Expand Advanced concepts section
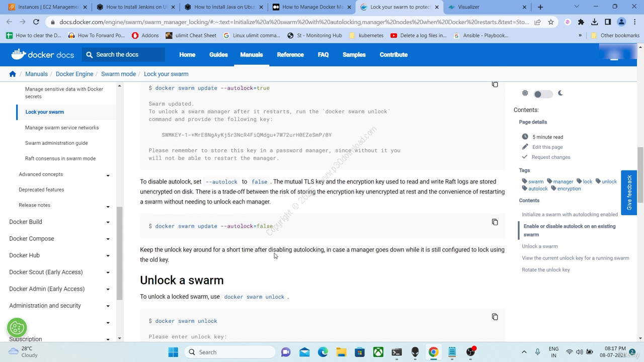This screenshot has height=362, width=644. (x=108, y=175)
